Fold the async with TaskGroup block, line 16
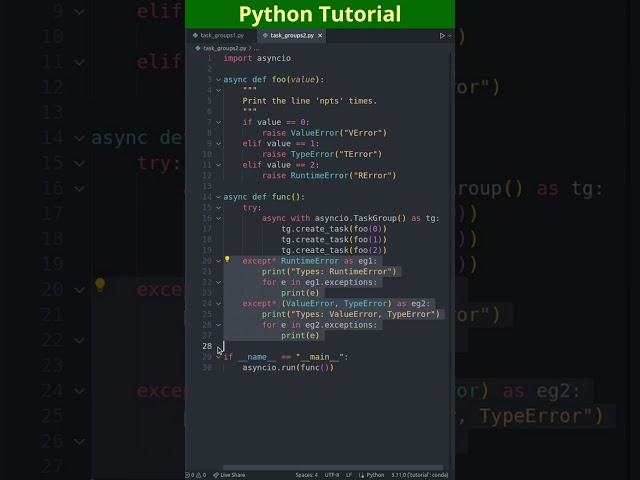The height and width of the screenshot is (480, 640). pyautogui.click(x=218, y=218)
